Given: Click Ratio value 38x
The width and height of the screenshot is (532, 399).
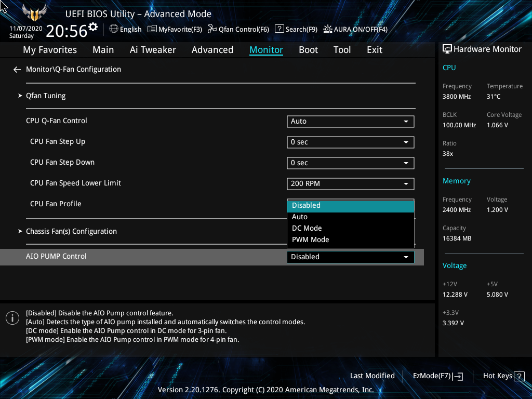Looking at the screenshot, I should [448, 154].
